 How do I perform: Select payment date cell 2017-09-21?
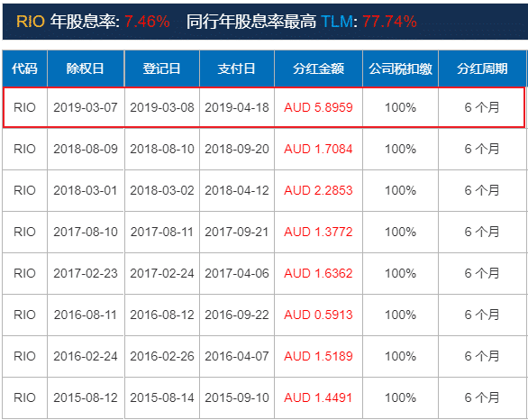click(237, 232)
